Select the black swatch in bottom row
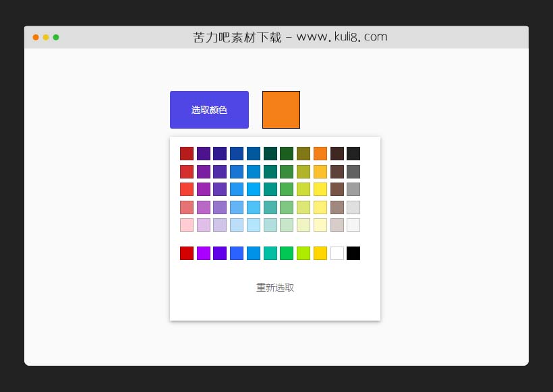The width and height of the screenshot is (553, 392). tap(353, 253)
